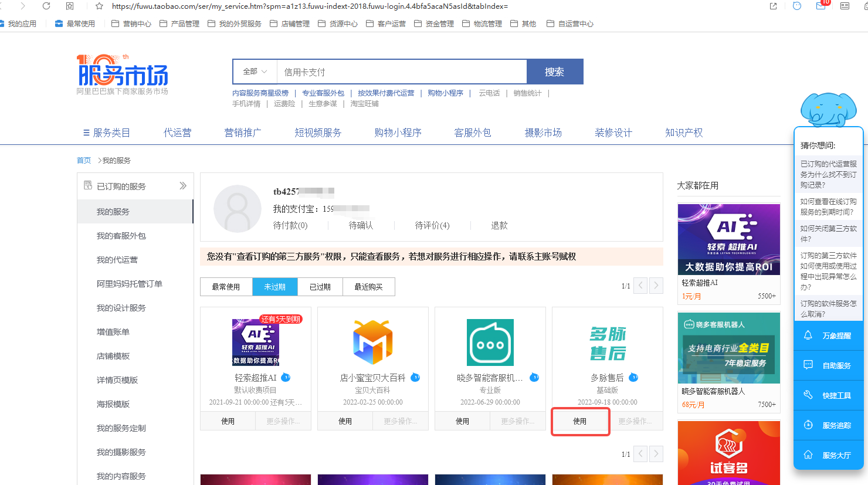Bookmark this page with the star icon
The width and height of the screenshot is (868, 485).
99,6
